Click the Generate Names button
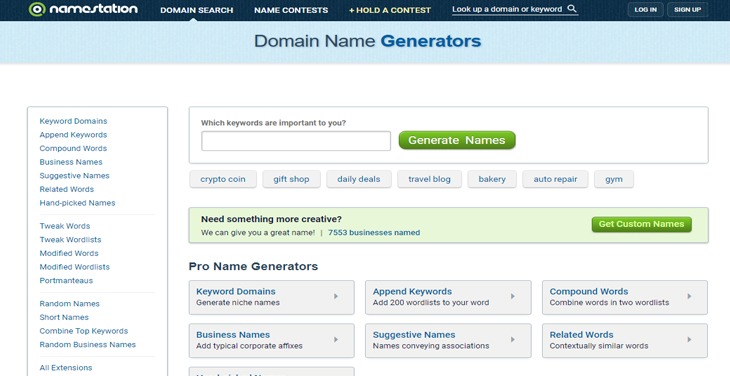The height and width of the screenshot is (376, 730). click(457, 140)
